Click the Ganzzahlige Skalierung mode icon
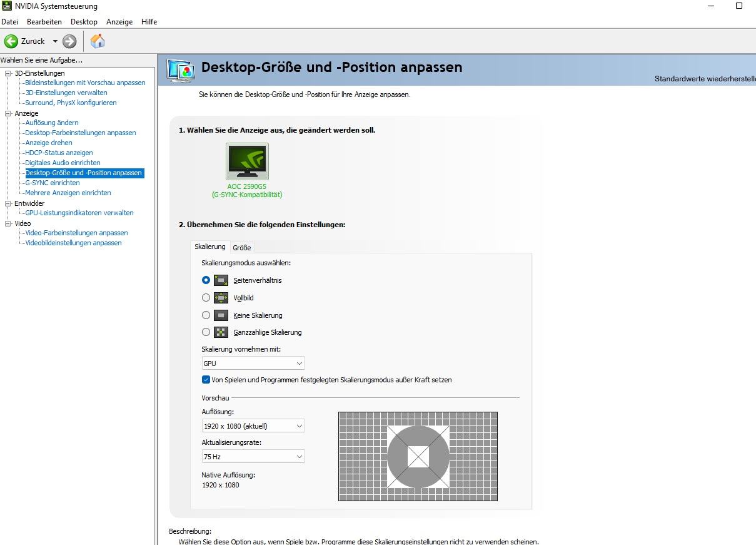Image resolution: width=756 pixels, height=545 pixels. point(221,332)
